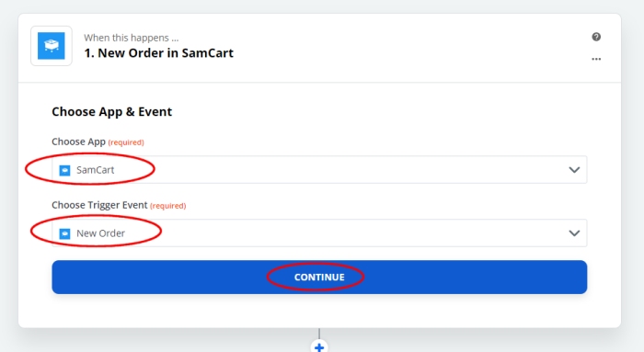This screenshot has height=352, width=644.
Task: Expand the Choose App dropdown chevron
Action: (574, 170)
